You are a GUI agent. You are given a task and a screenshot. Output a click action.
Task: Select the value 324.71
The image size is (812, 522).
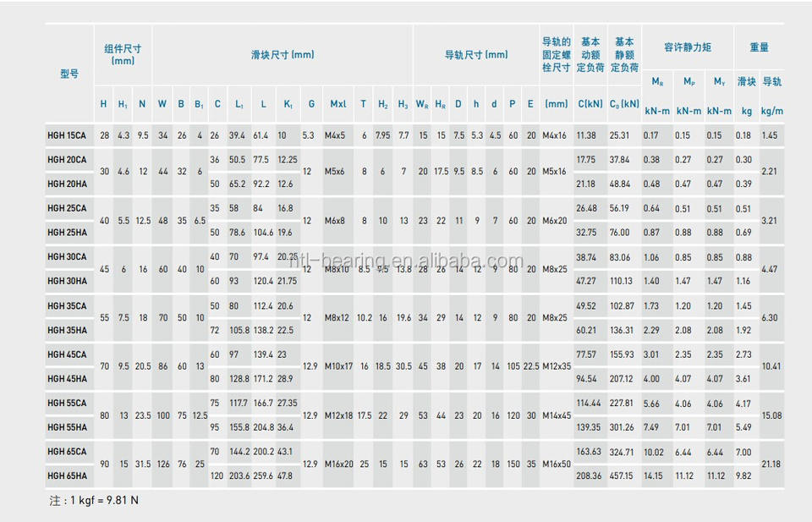coord(622,452)
